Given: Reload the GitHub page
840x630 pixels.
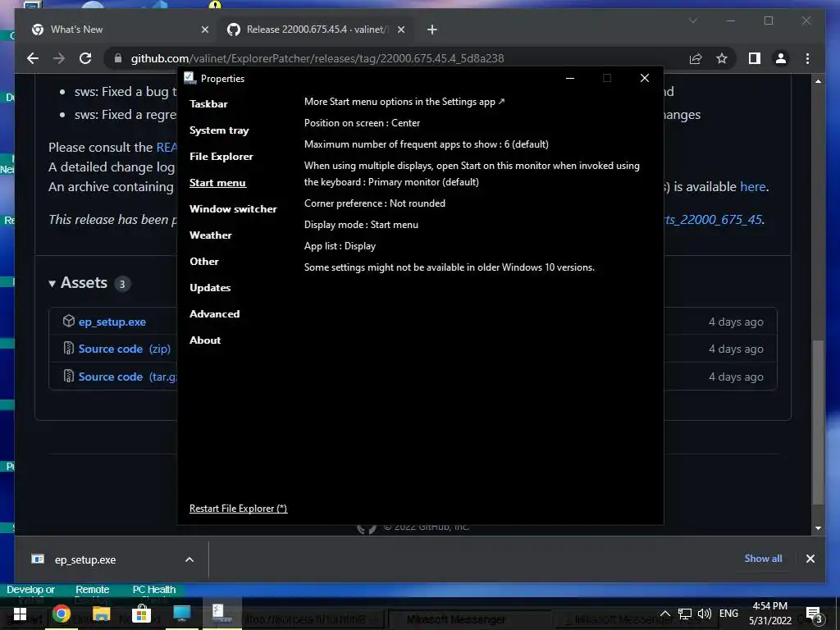Looking at the screenshot, I should 85,58.
